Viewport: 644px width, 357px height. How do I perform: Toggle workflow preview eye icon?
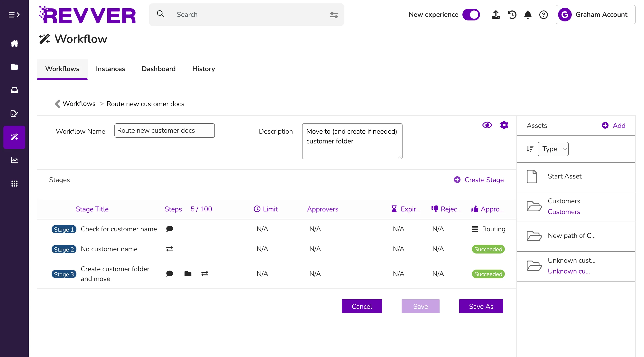[x=487, y=125]
